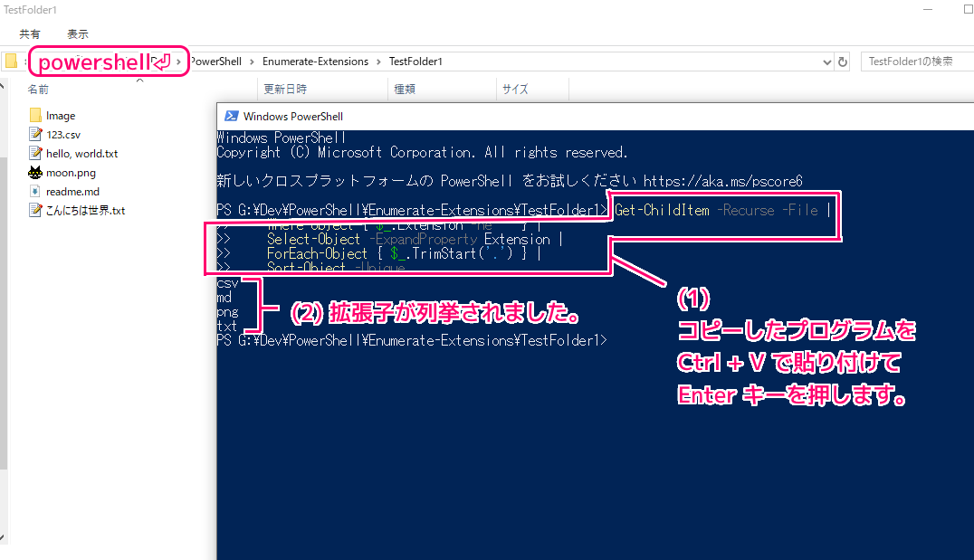This screenshot has width=974, height=560.
Task: Click the Image folder icon
Action: 35,115
